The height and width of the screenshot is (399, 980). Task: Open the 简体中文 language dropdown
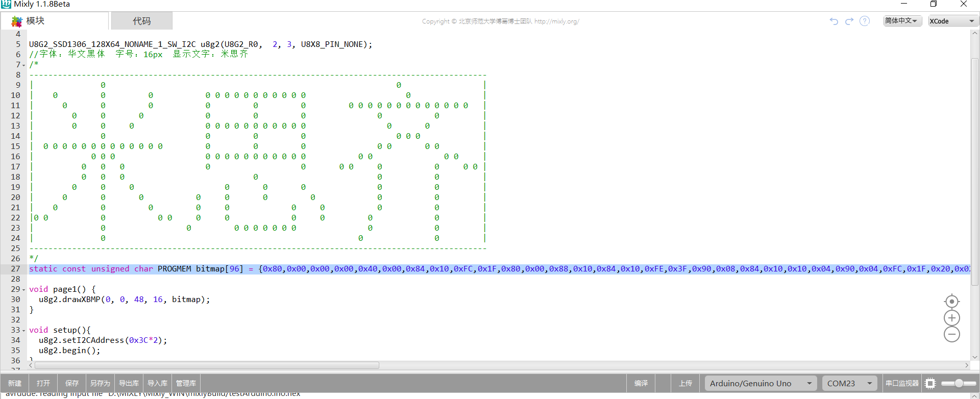click(902, 21)
